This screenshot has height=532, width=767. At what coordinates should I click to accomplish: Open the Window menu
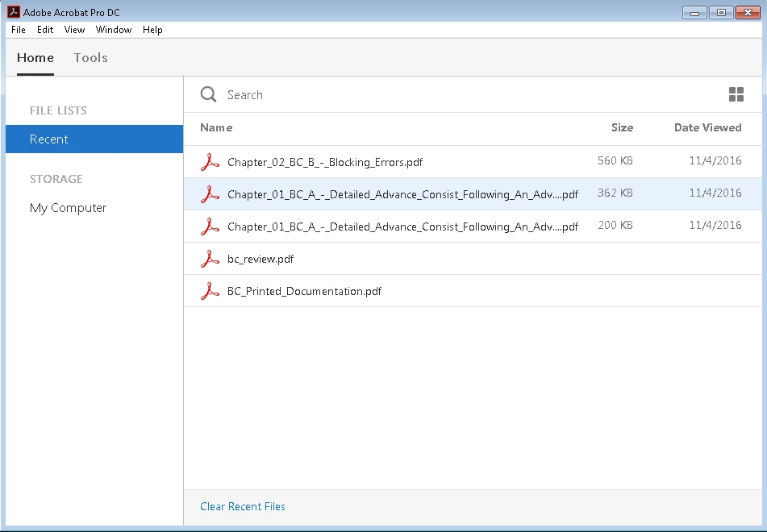pos(114,30)
